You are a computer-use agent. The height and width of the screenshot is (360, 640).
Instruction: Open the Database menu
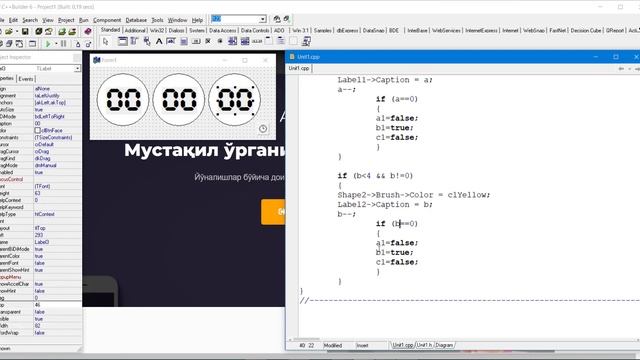click(136, 20)
